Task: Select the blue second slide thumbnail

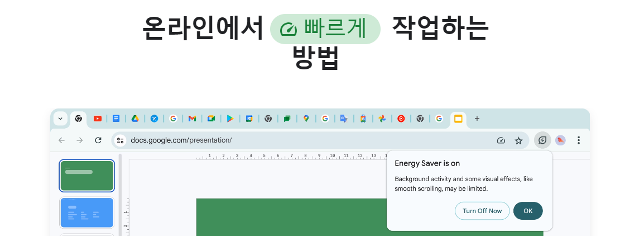Action: click(x=86, y=213)
